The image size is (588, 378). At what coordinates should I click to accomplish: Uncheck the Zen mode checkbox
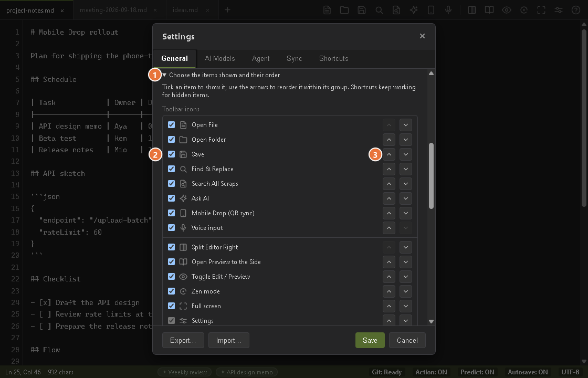click(171, 291)
